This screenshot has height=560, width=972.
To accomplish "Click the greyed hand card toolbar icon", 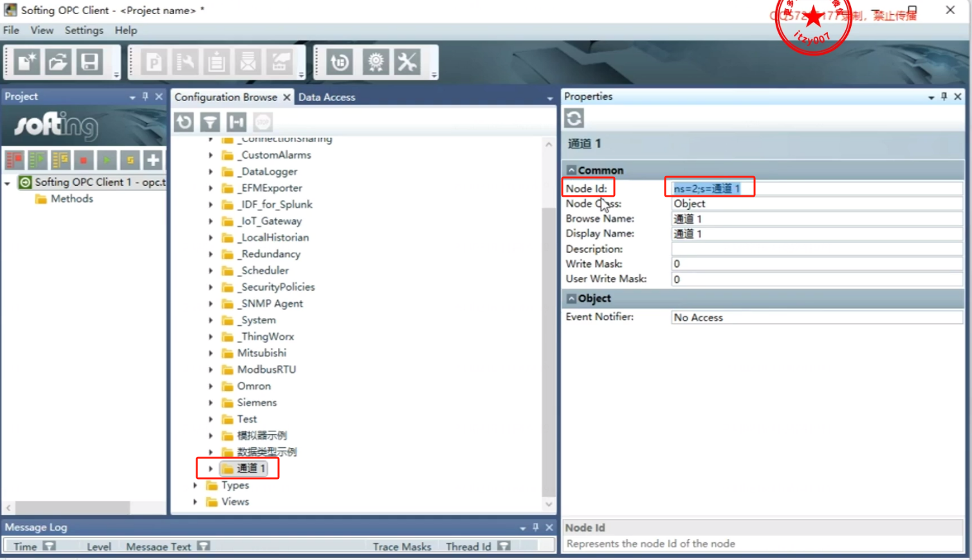I will (280, 62).
